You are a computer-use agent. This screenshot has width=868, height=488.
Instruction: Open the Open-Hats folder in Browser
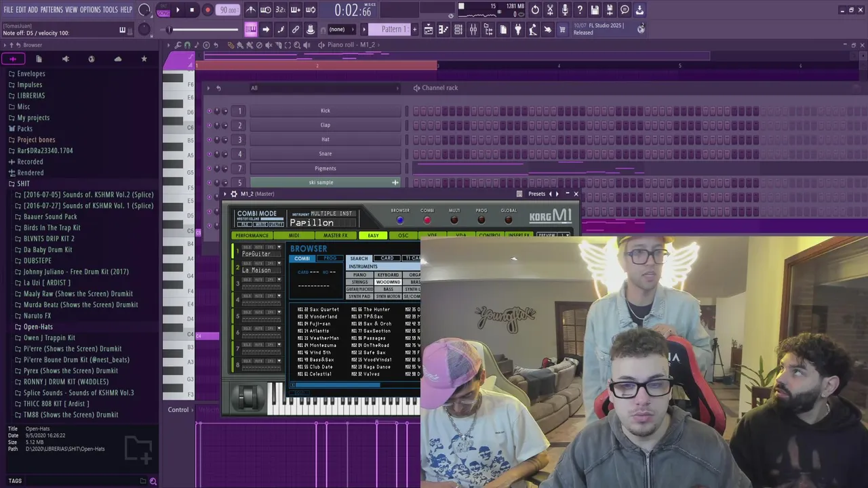(38, 327)
